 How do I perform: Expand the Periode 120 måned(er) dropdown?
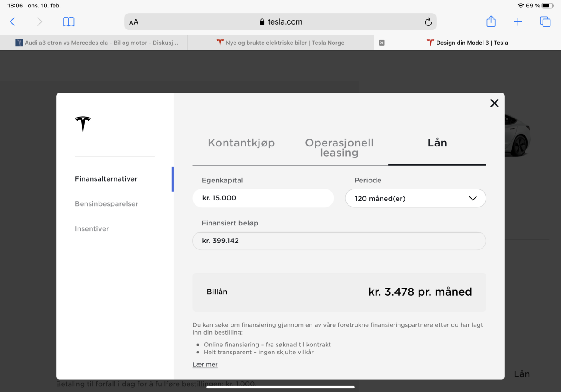(415, 198)
